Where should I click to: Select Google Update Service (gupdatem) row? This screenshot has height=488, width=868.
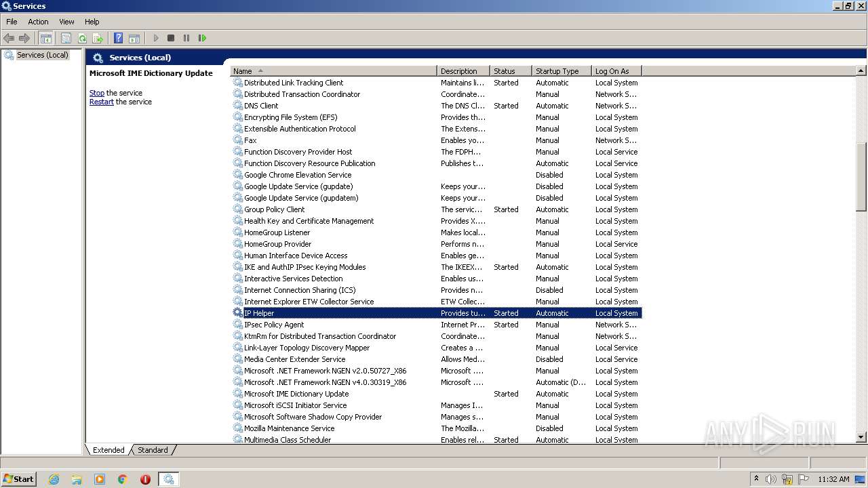(x=436, y=198)
